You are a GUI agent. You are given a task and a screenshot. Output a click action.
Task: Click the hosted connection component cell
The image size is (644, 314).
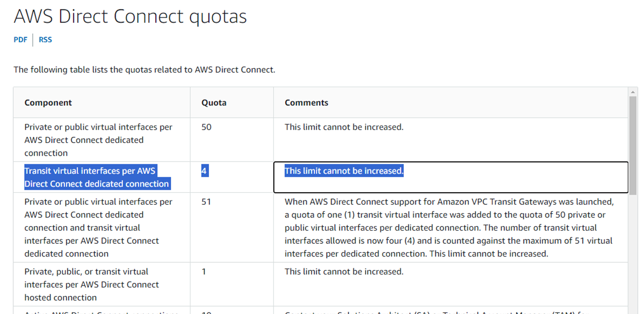[92, 284]
